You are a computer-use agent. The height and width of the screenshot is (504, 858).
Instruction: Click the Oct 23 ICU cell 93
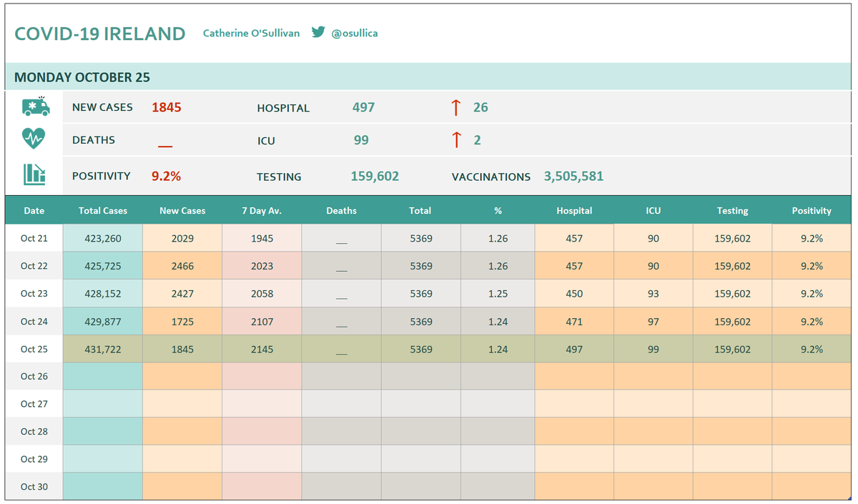[654, 294]
